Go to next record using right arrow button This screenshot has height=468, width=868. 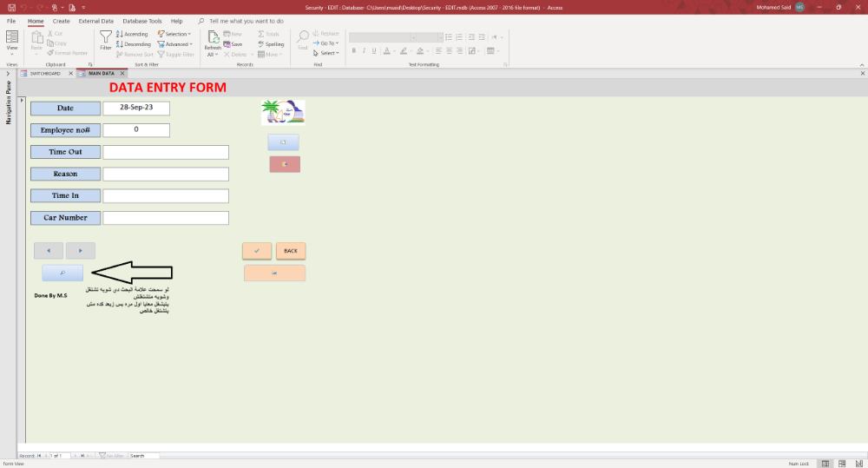(81, 251)
